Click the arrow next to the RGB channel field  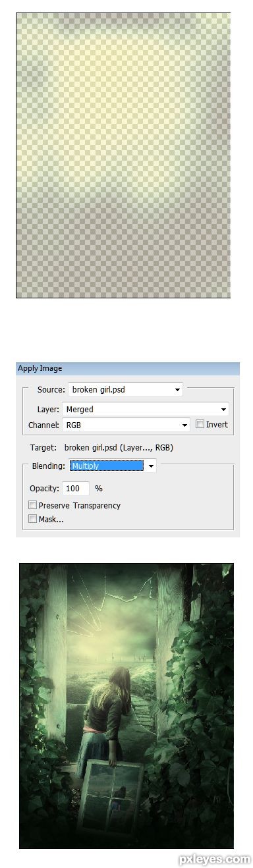(x=184, y=425)
